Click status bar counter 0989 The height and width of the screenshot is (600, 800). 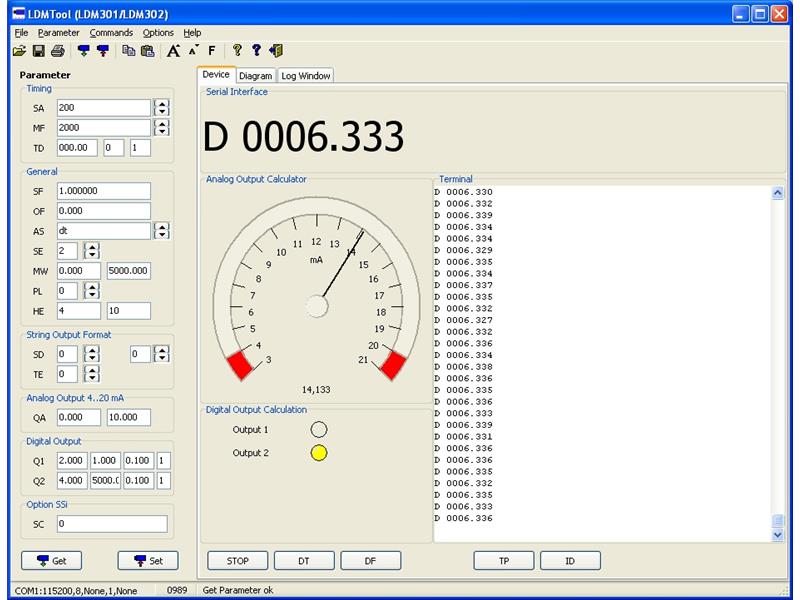click(x=177, y=590)
